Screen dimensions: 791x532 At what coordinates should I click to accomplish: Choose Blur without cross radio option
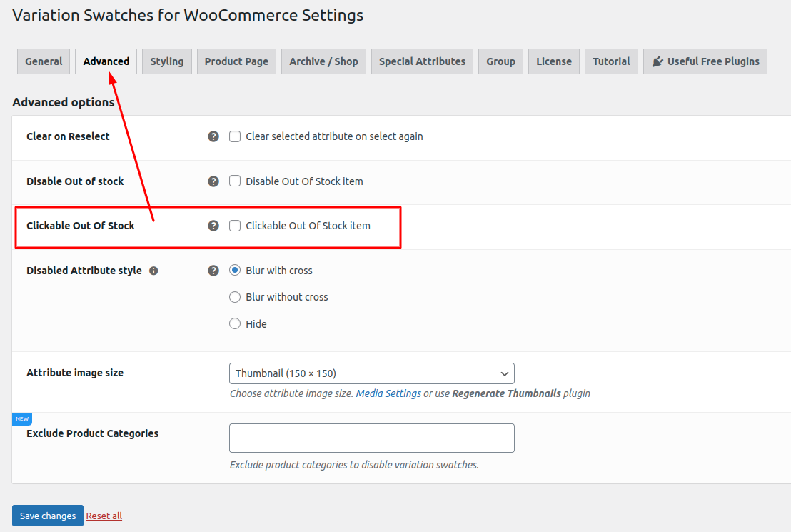[x=235, y=297]
